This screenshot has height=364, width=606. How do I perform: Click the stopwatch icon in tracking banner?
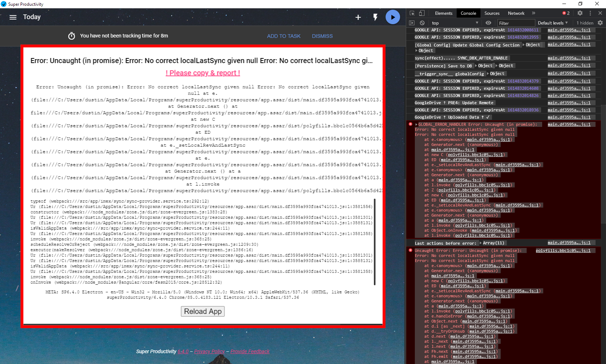click(71, 36)
